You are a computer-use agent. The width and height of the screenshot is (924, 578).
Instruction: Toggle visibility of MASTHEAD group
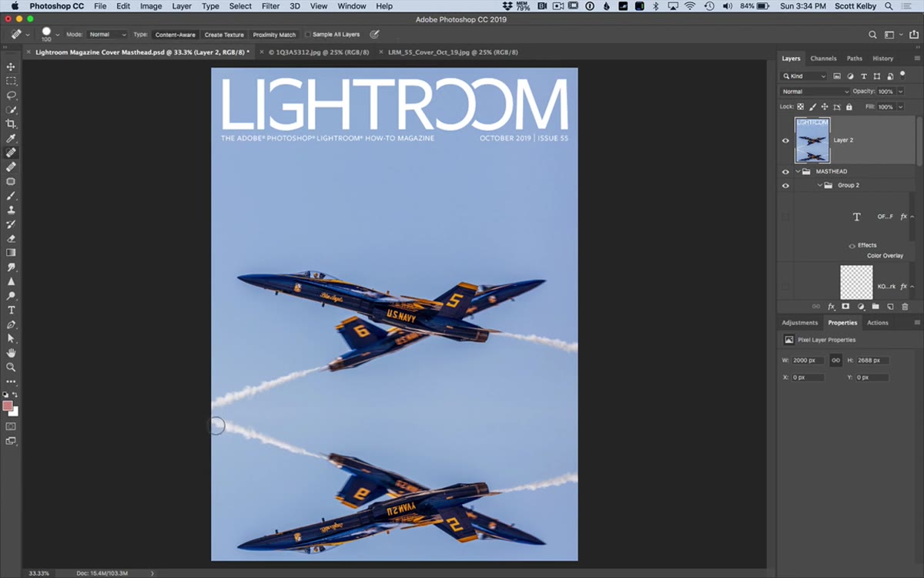785,172
